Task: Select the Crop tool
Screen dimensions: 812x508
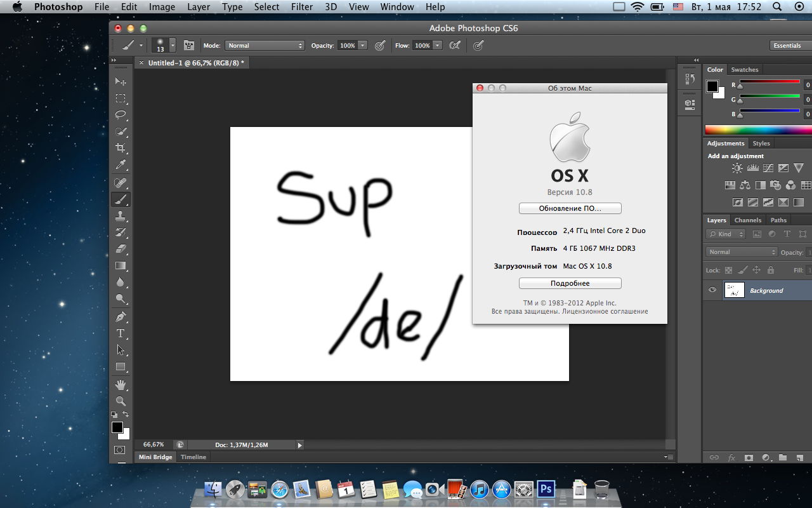Action: point(120,148)
